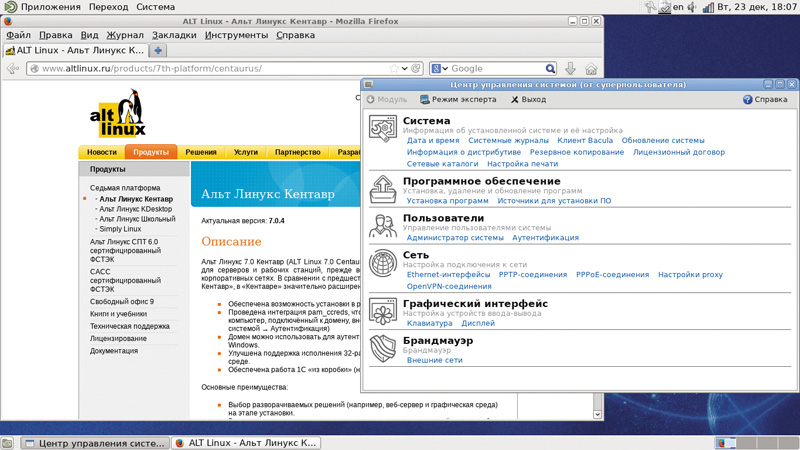Open the Резервное копирование link

[x=577, y=152]
